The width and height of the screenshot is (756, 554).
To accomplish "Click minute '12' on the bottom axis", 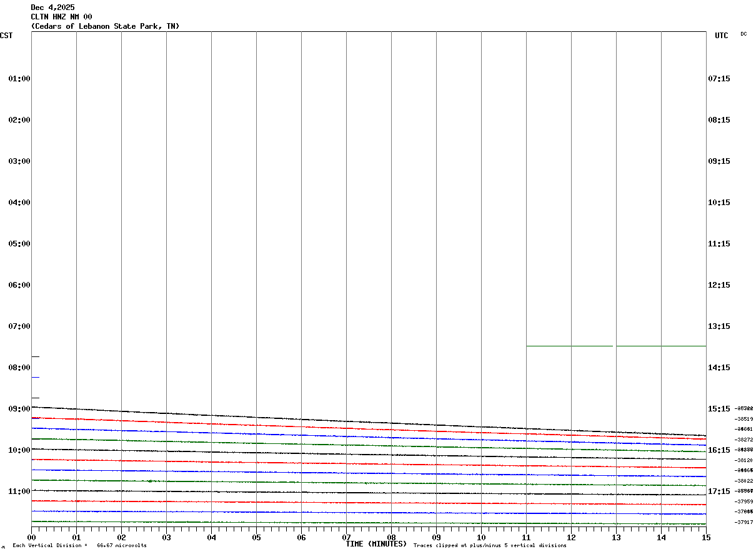I will pos(571,538).
